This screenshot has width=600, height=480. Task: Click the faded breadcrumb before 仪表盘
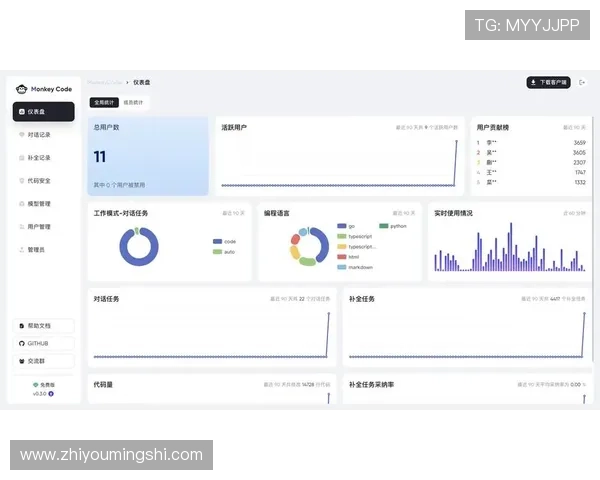pos(104,82)
